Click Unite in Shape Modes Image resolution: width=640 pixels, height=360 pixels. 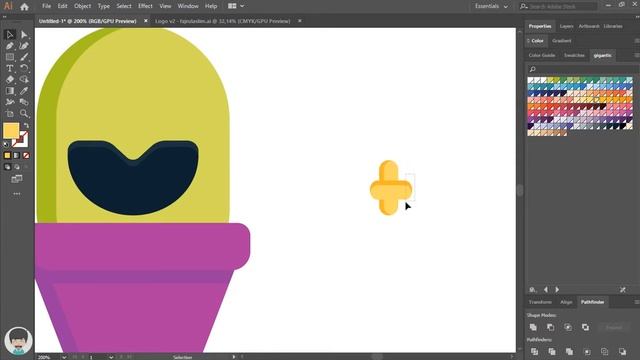point(533,327)
